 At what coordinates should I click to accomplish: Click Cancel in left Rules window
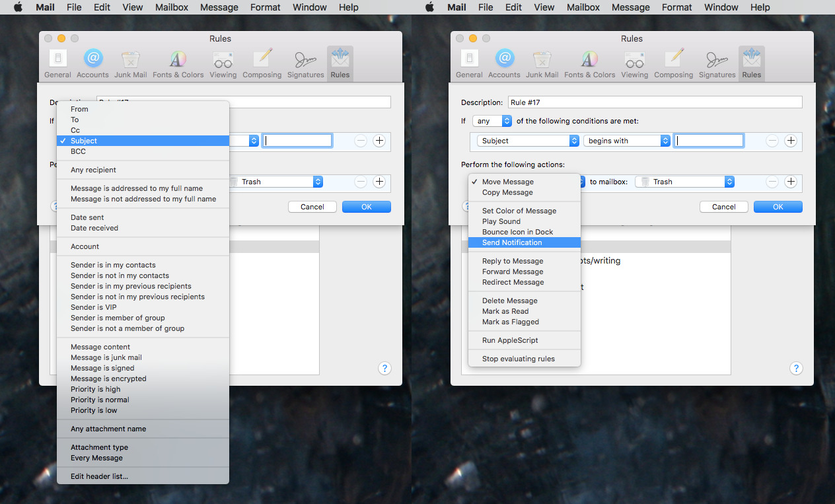coord(312,207)
